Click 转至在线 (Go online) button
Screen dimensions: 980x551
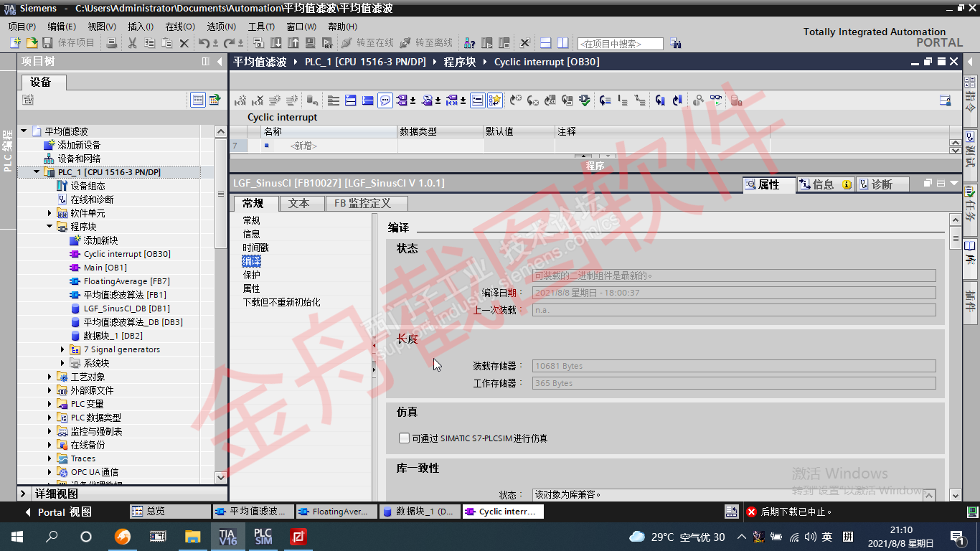pos(368,43)
